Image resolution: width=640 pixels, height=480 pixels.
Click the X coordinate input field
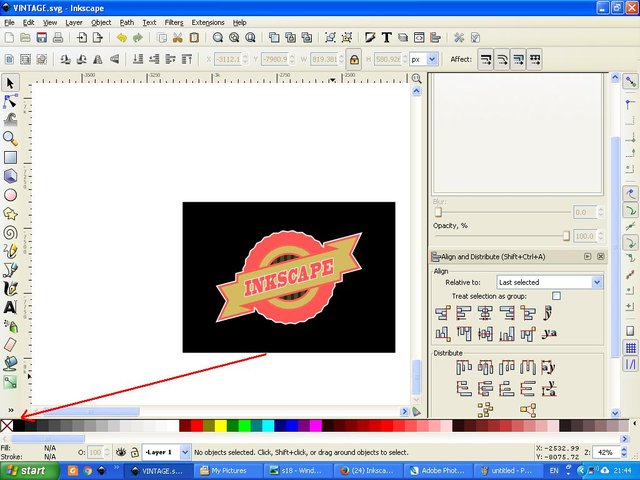coord(228,60)
